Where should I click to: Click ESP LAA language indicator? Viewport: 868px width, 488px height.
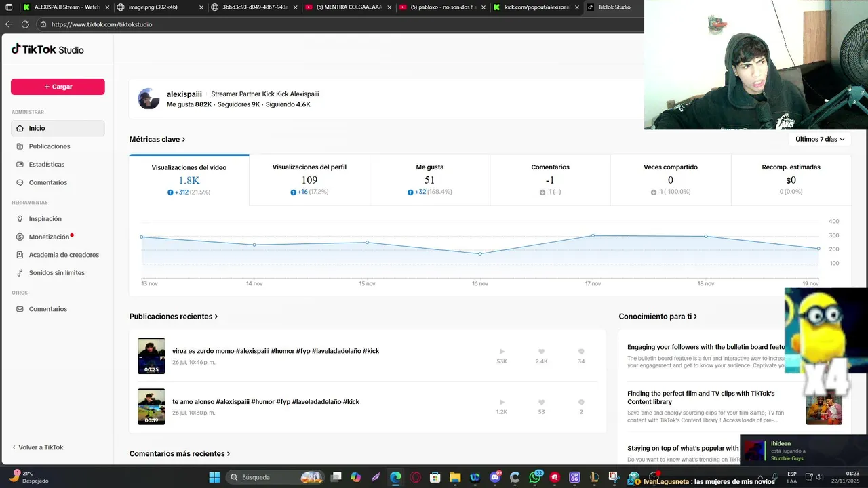(792, 477)
